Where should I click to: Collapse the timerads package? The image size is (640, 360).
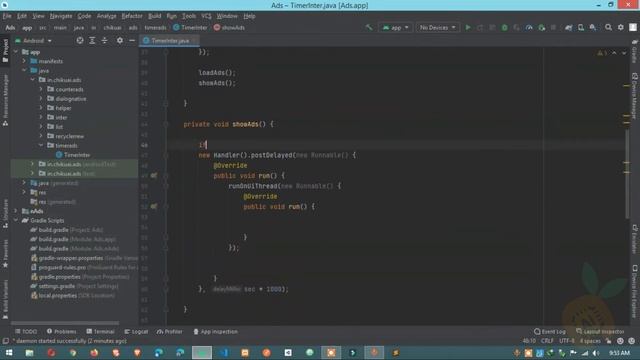(41, 145)
